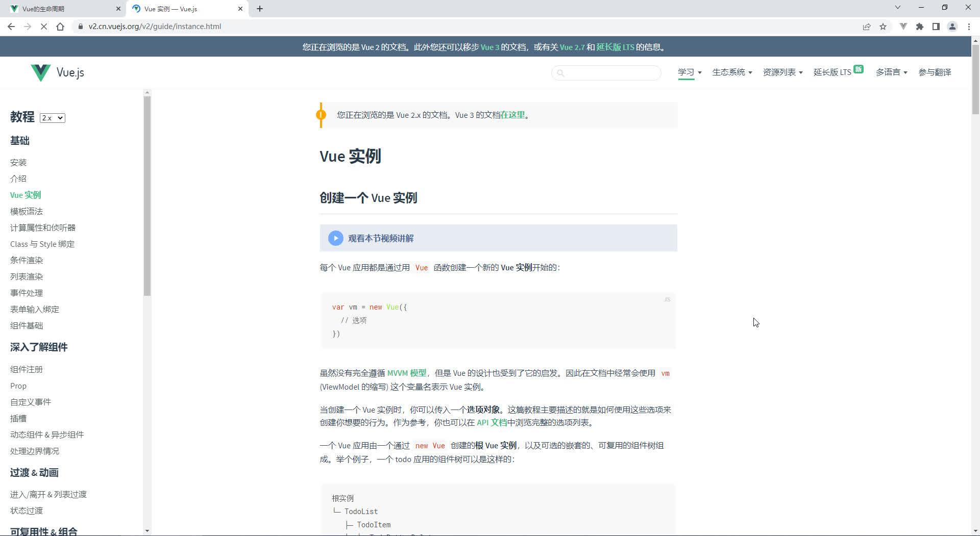Click the magnifier icon in the docs search box
This screenshot has width=980, height=536.
(x=561, y=73)
